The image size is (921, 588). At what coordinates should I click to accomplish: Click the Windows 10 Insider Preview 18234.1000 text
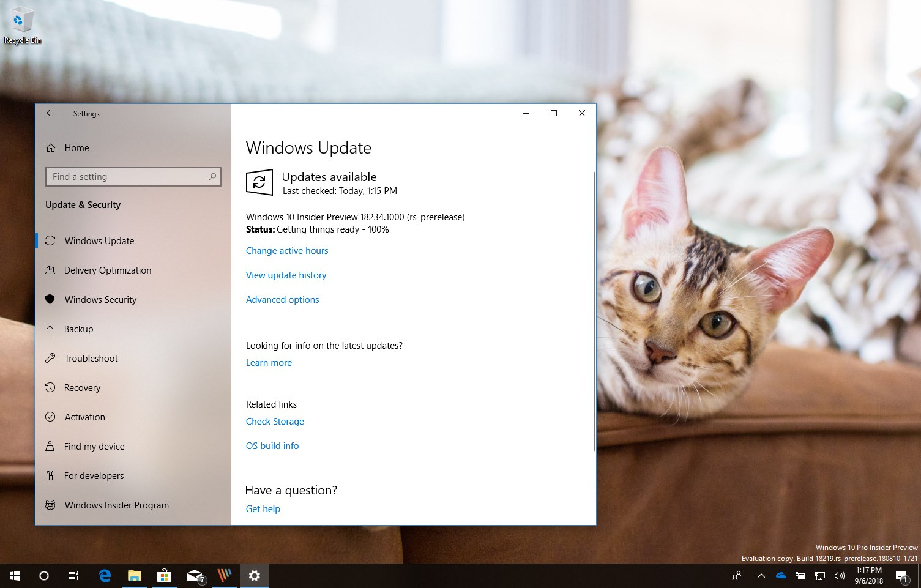[x=355, y=217]
